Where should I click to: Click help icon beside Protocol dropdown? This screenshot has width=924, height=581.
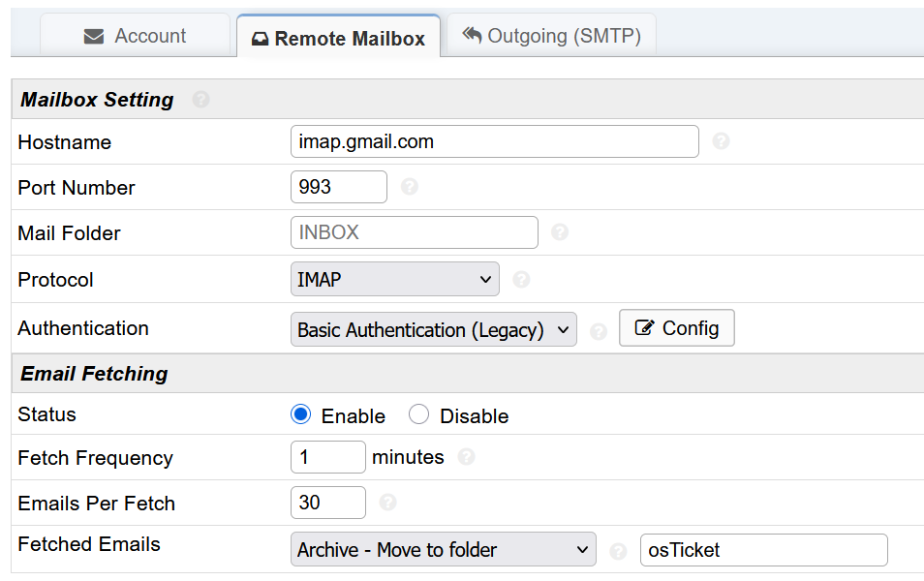point(521,279)
